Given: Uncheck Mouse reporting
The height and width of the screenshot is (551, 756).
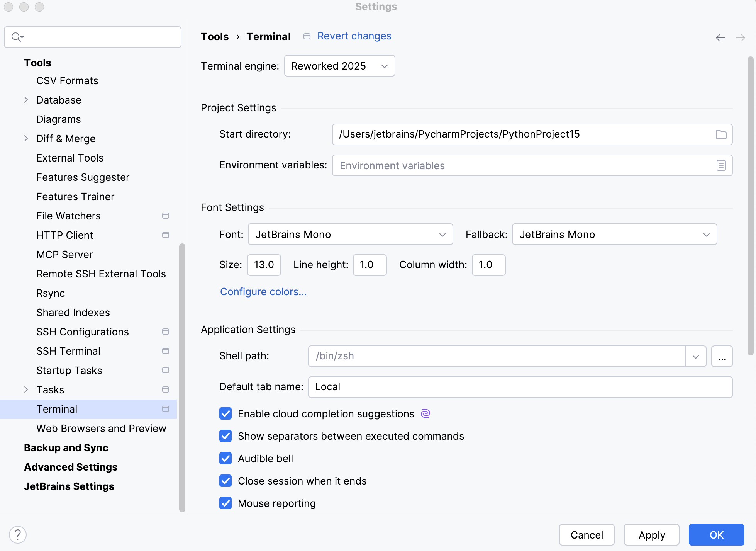Looking at the screenshot, I should [225, 503].
